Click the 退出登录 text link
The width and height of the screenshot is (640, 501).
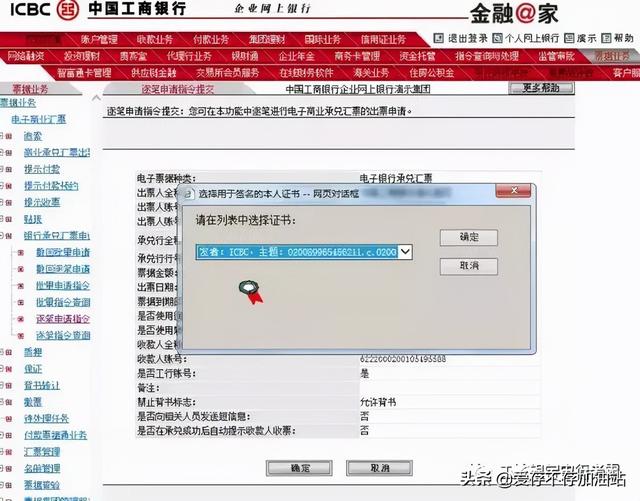point(468,38)
